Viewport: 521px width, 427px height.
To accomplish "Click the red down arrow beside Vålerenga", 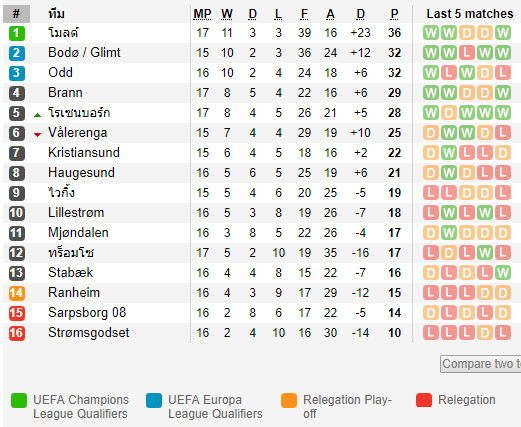I will 37,135.
